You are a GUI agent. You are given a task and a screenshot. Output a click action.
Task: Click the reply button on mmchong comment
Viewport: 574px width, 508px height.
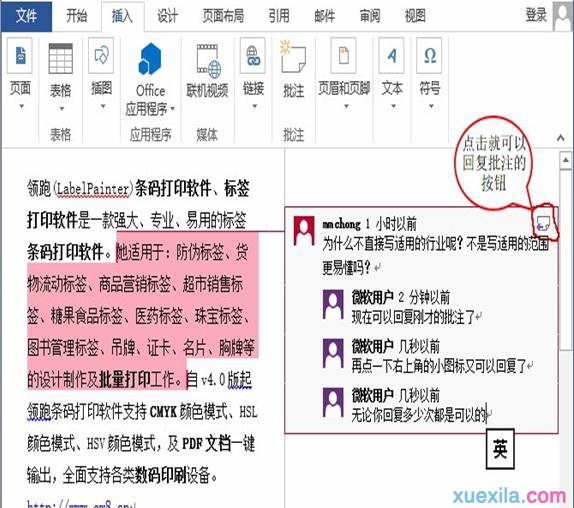pyautogui.click(x=543, y=224)
